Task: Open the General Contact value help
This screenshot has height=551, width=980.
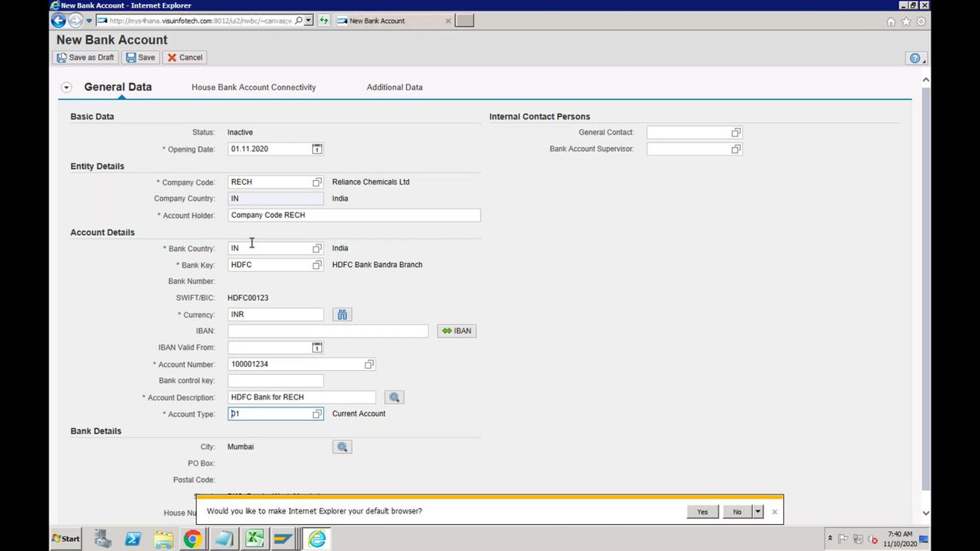Action: (x=735, y=132)
